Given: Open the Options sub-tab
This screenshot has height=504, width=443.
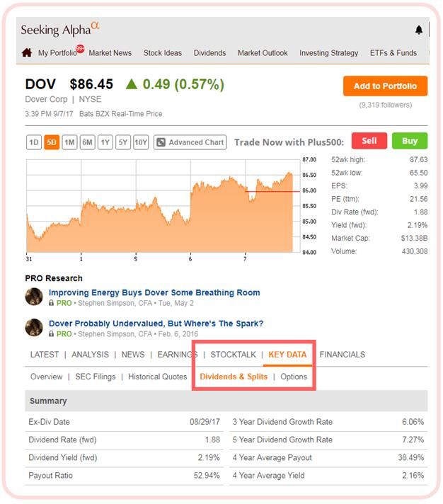Looking at the screenshot, I should [x=294, y=377].
